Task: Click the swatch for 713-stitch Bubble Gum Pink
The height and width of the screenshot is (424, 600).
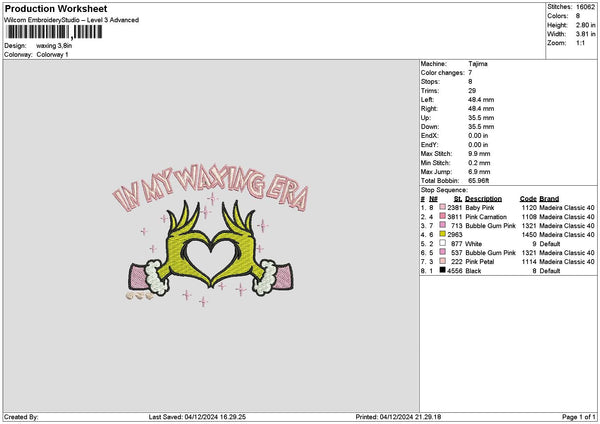Action: (x=442, y=225)
